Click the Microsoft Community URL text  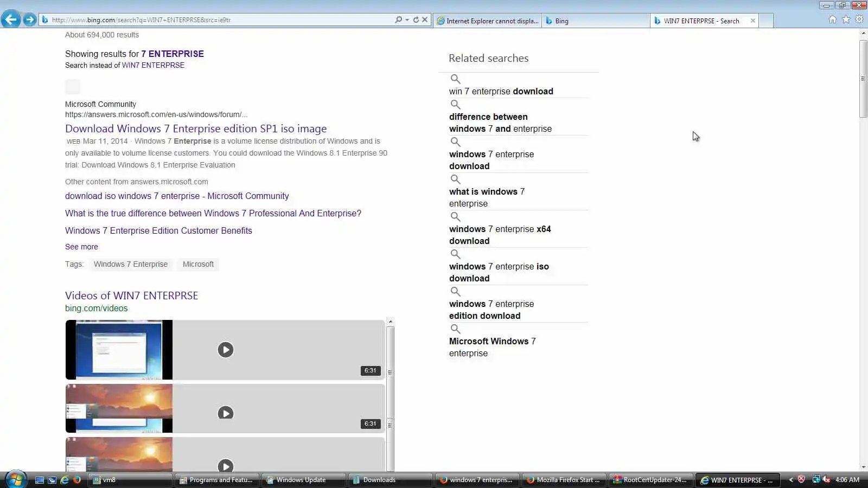tap(156, 114)
